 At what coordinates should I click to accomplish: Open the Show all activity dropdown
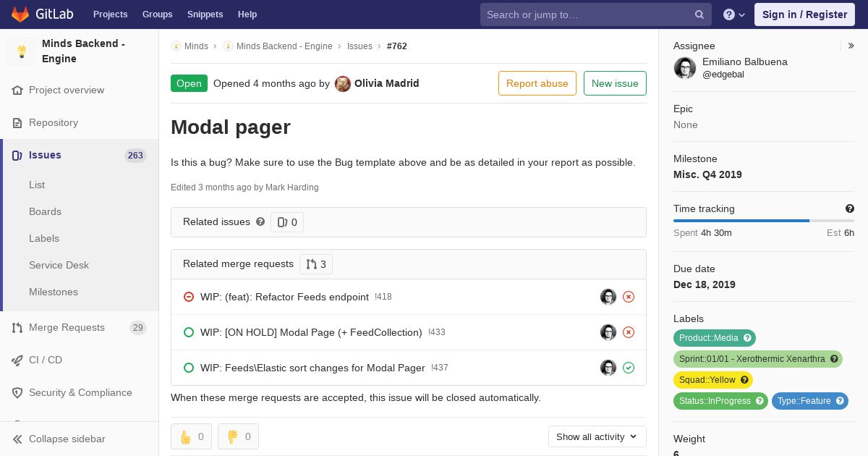(597, 436)
